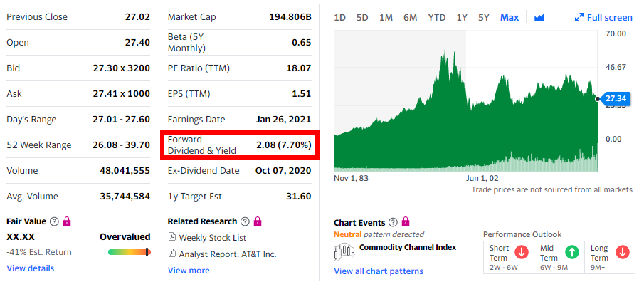This screenshot has height=282, width=644.
Task: Open Fair Value View details link
Action: (x=31, y=268)
